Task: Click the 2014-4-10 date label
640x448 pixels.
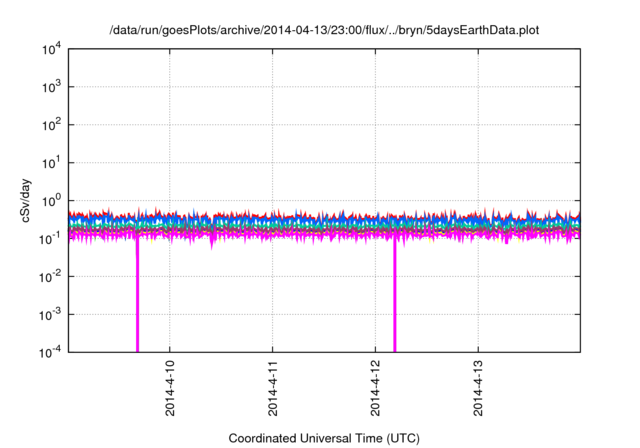Action: (170, 388)
